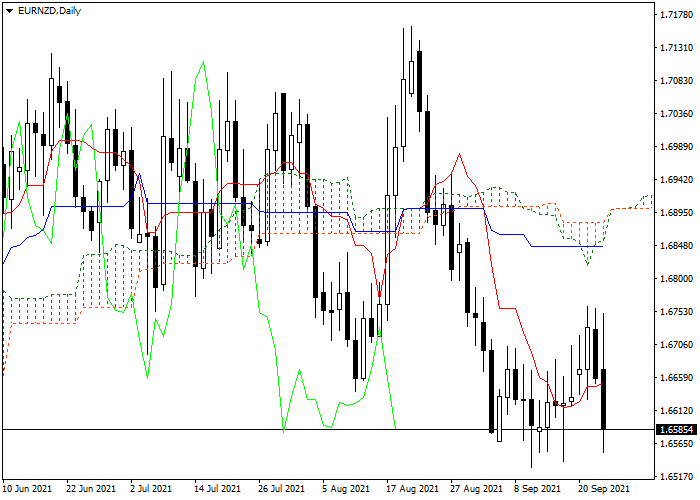Click the 1.68480 price scale value
The width and height of the screenshot is (700, 500).
click(676, 246)
